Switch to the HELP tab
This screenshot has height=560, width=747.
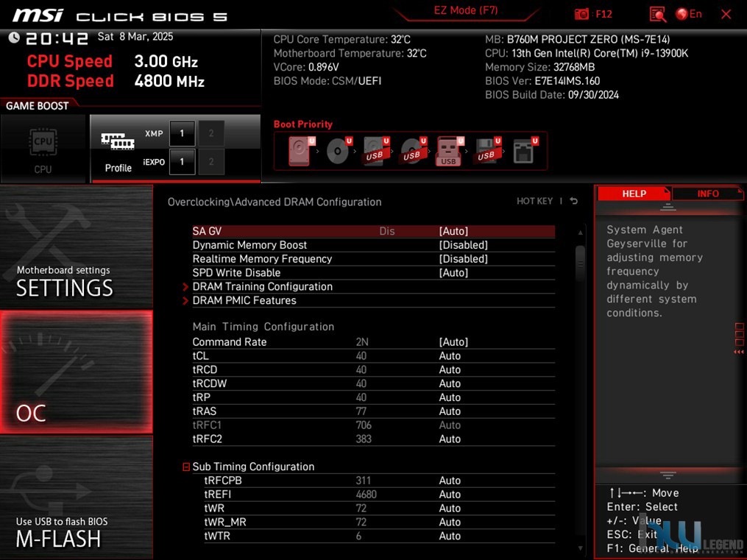coord(634,194)
